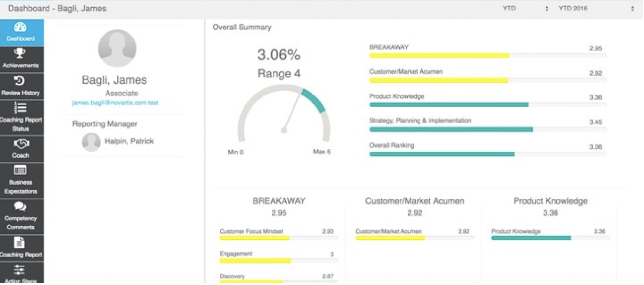Click the Customer Focus Mindset bar

(x=279, y=238)
